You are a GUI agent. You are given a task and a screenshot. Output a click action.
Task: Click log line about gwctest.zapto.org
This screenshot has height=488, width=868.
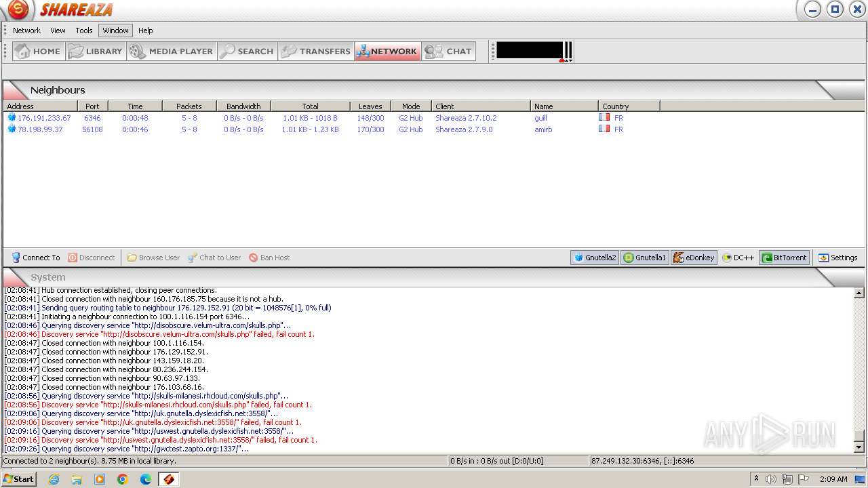(127, 449)
